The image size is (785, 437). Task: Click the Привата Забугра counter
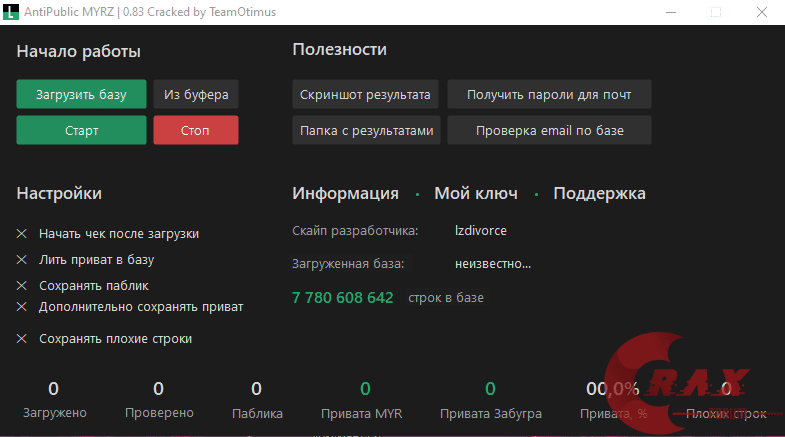tap(491, 400)
